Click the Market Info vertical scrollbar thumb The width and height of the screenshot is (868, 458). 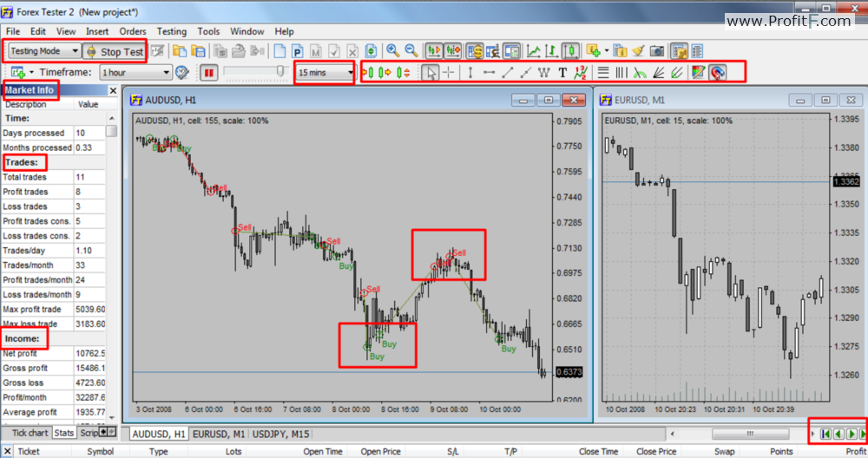click(111, 131)
